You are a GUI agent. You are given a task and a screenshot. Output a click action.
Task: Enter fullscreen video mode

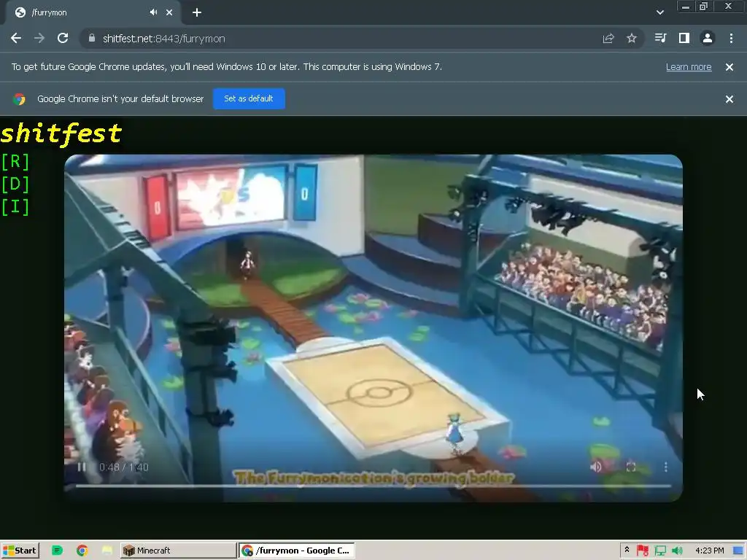click(x=631, y=467)
